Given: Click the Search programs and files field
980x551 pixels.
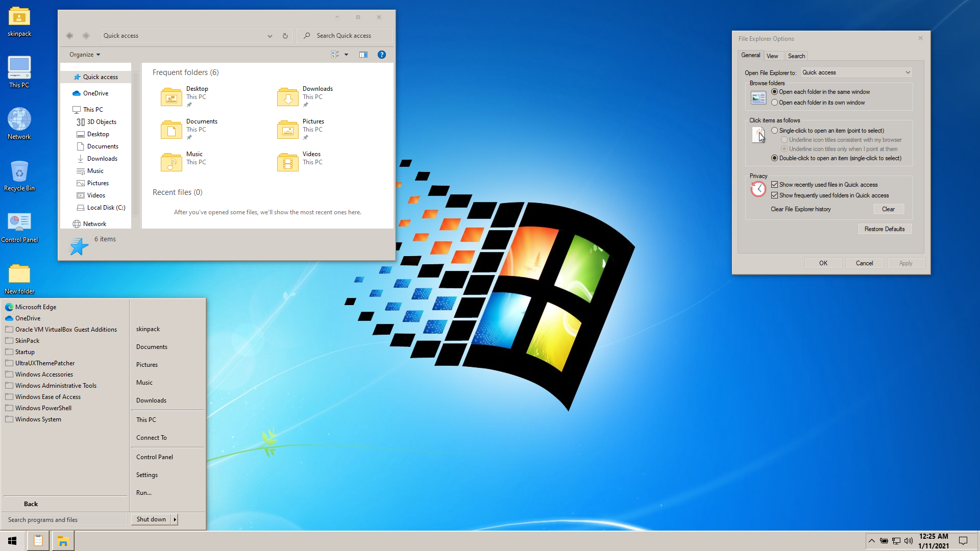Looking at the screenshot, I should coord(65,520).
